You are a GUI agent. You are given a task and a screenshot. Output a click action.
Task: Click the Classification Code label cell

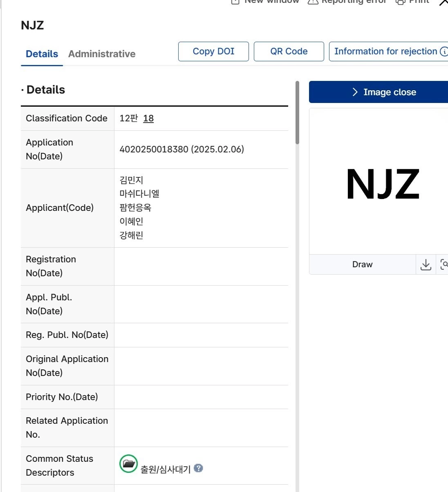(x=67, y=119)
